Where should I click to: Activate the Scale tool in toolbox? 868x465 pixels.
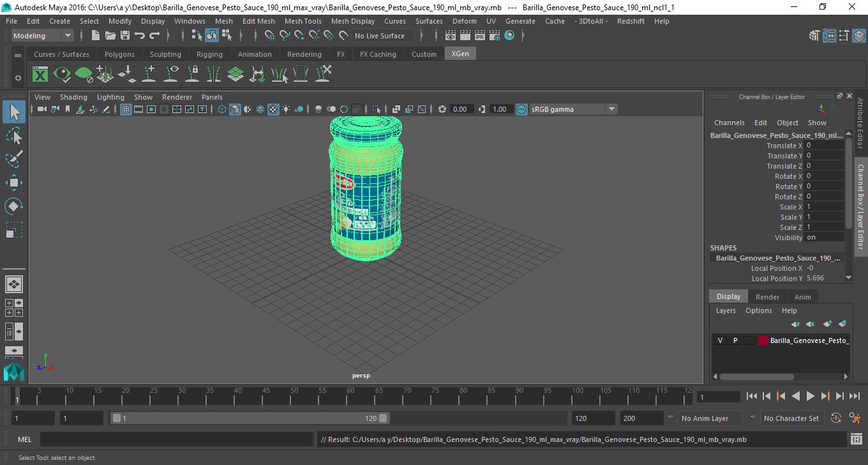coord(14,229)
